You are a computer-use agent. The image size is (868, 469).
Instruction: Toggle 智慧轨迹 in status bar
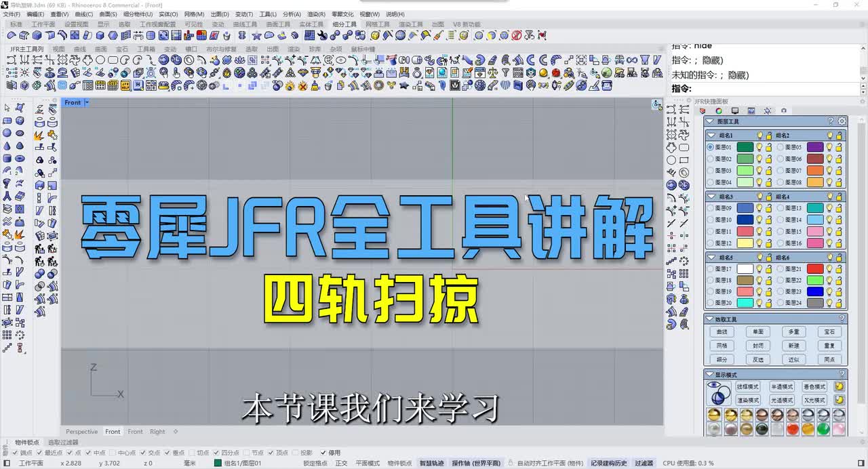click(x=431, y=463)
